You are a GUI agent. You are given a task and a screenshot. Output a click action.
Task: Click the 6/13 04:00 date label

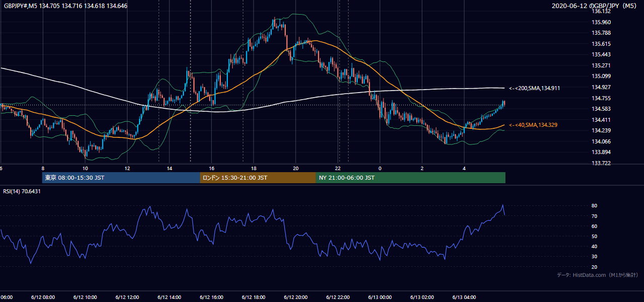(464, 297)
